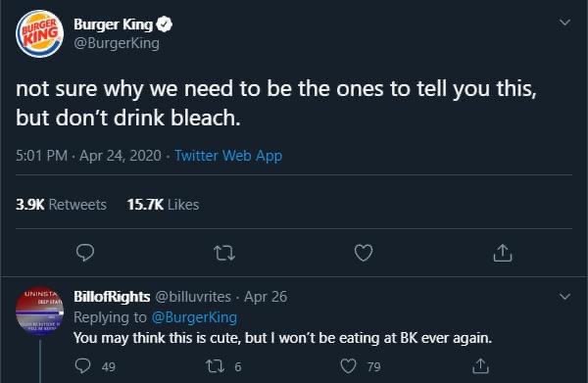This screenshot has width=588, height=383.
Task: Click the Twitter Web App link
Action: [x=228, y=156]
